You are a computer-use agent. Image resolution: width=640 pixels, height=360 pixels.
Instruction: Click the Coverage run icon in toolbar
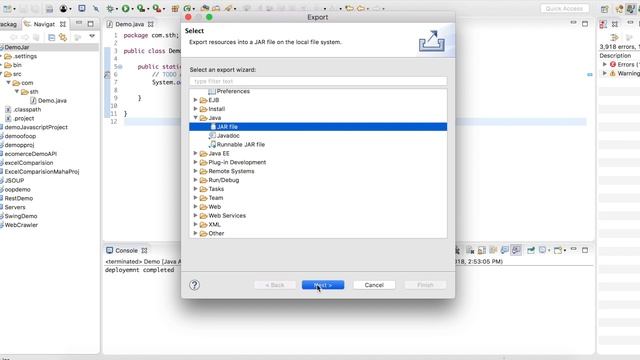[141, 8]
